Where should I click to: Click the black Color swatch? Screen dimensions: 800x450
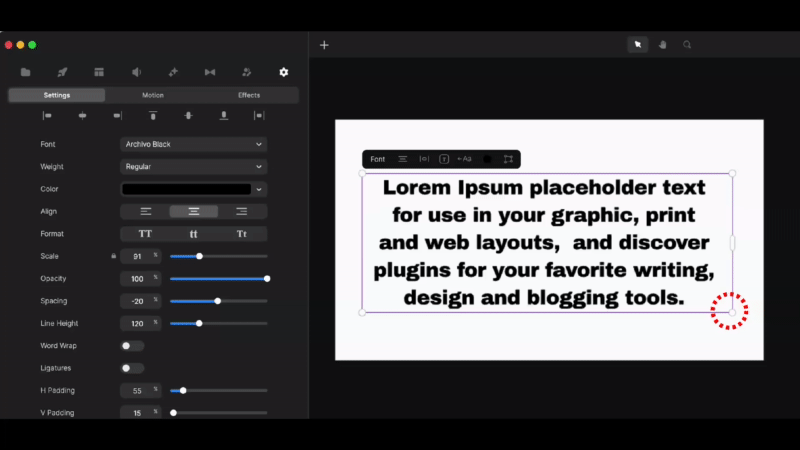click(x=187, y=189)
